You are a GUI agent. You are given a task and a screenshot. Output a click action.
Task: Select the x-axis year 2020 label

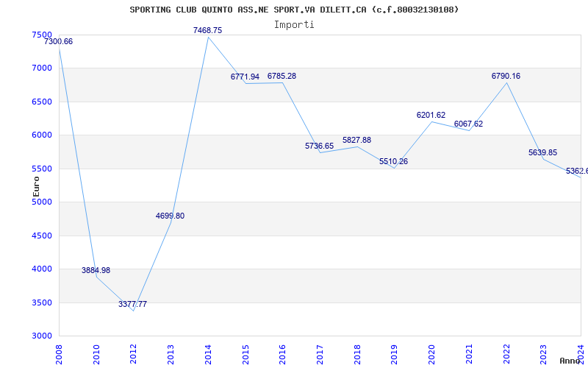431,354
